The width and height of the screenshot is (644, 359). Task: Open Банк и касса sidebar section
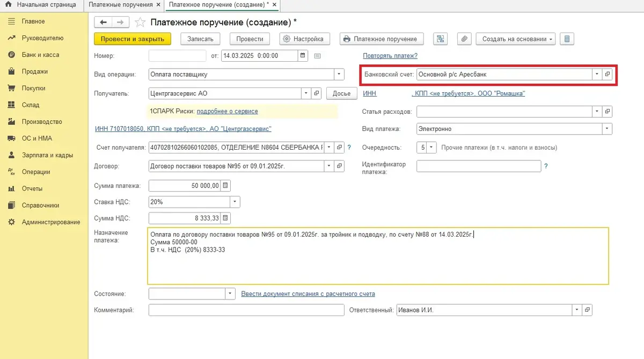[x=40, y=55]
